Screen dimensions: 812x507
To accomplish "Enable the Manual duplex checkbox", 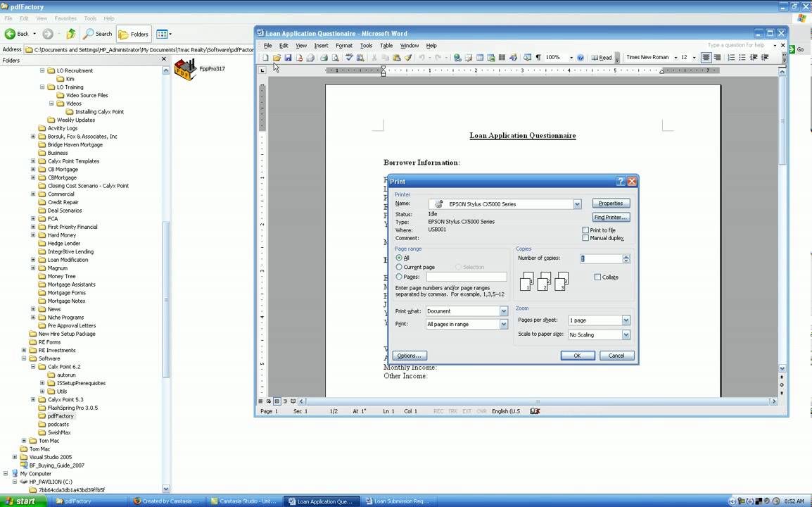I will (585, 238).
